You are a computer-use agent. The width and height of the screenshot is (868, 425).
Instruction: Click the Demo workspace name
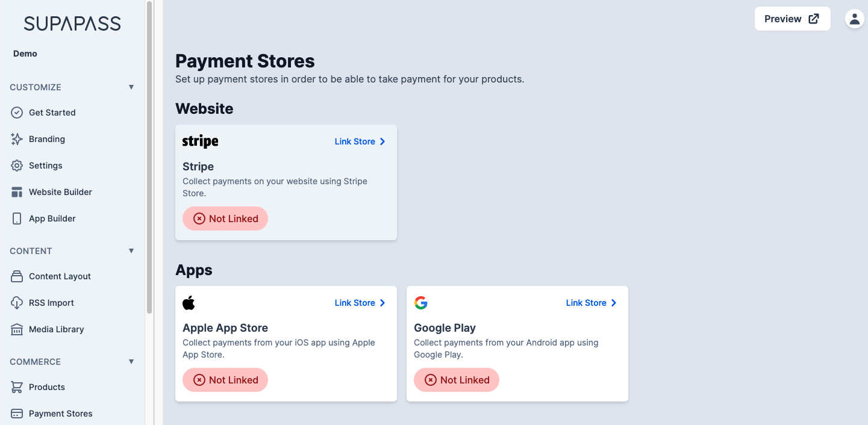click(25, 54)
